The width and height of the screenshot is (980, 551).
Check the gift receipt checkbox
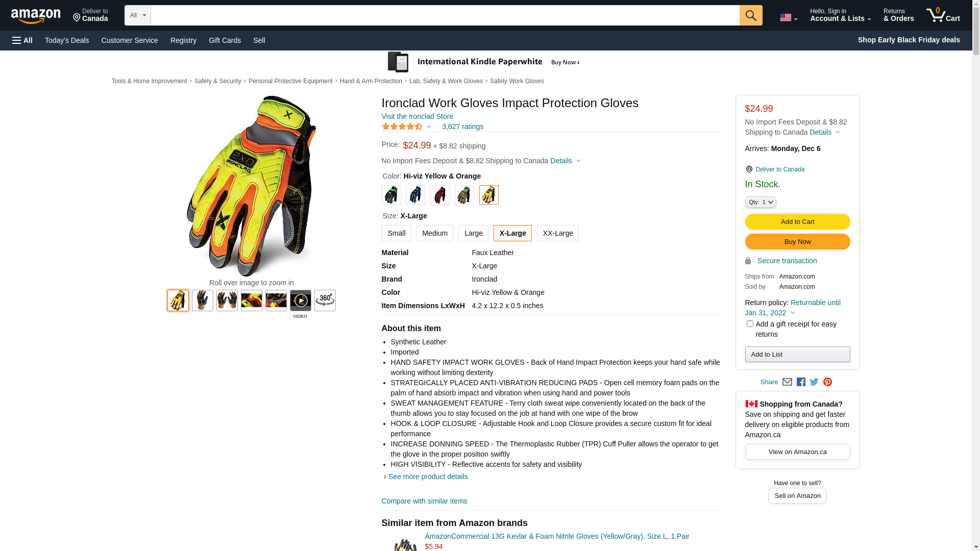(750, 324)
